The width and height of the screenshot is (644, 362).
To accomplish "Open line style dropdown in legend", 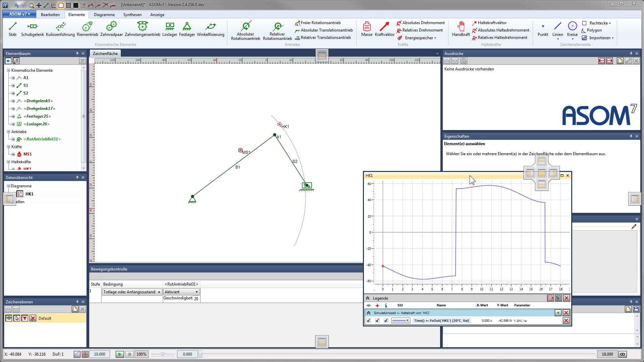I will point(401,320).
